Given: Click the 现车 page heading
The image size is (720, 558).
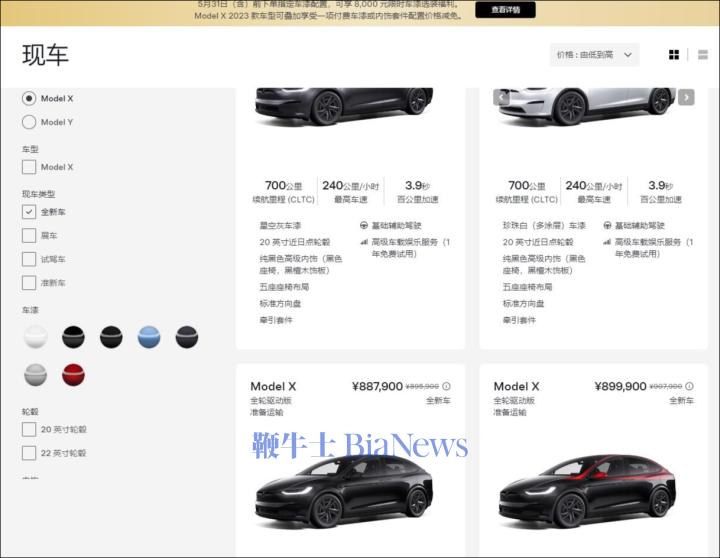Looking at the screenshot, I should (45, 55).
